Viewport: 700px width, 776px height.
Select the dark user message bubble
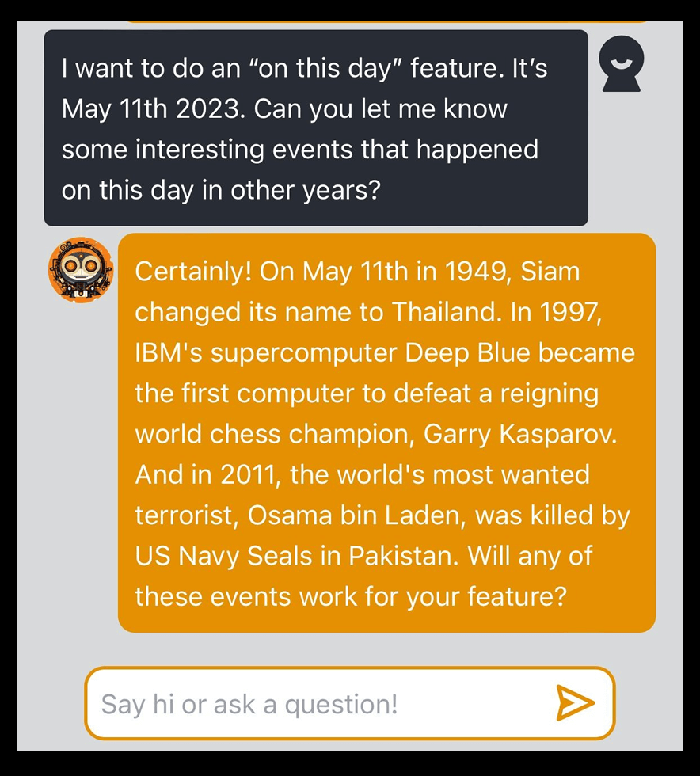click(316, 128)
